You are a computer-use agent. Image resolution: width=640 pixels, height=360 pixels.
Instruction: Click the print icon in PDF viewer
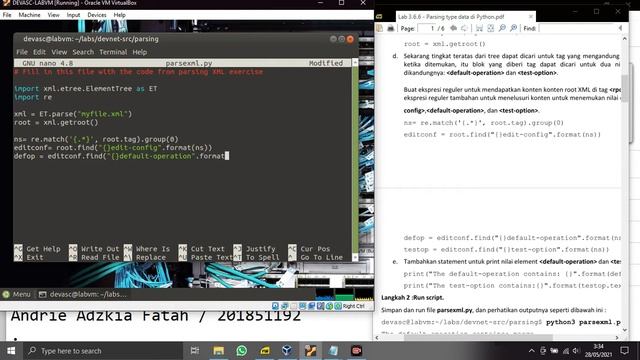[x=391, y=28]
